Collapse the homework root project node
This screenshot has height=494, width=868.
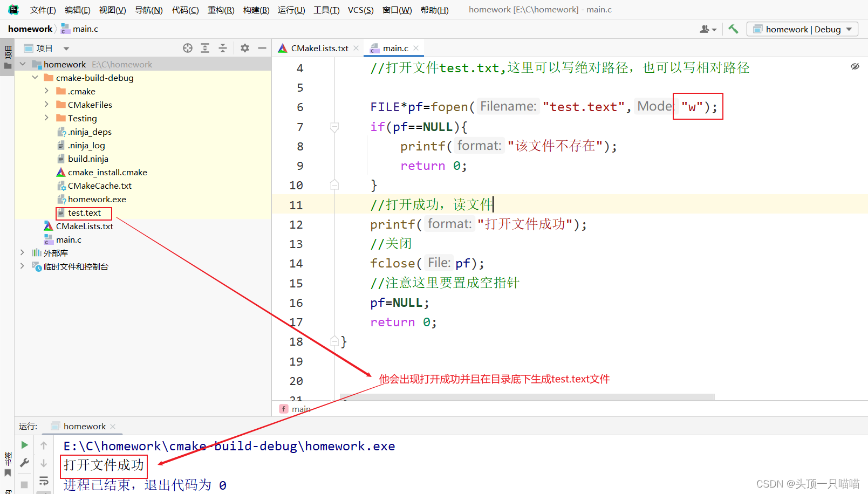pos(23,64)
